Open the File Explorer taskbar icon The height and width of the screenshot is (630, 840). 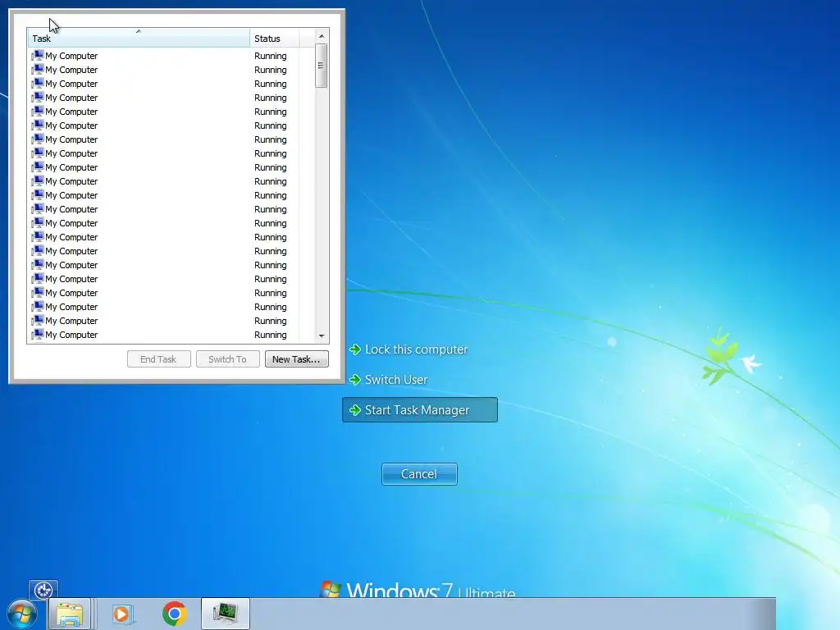(71, 614)
